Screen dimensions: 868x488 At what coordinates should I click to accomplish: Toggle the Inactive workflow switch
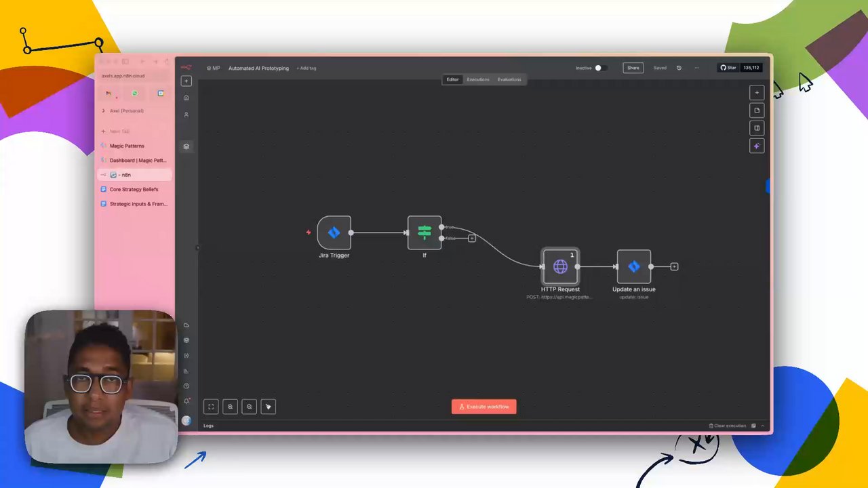[x=600, y=68]
